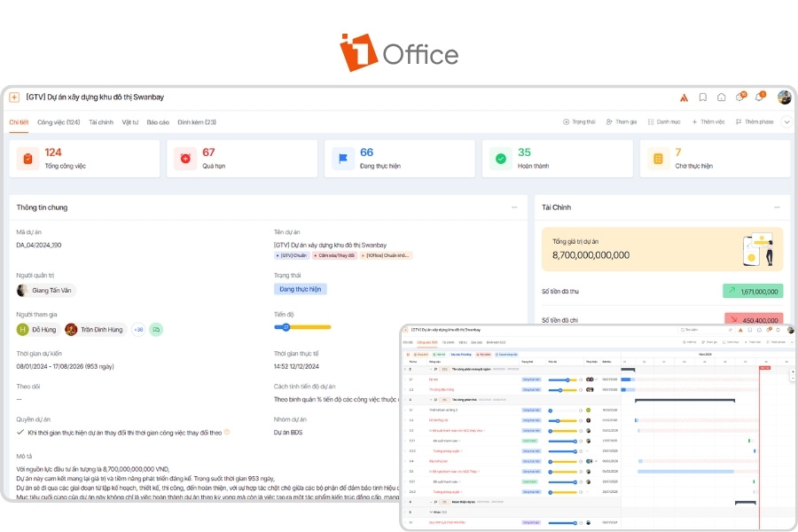Click the Đang thực hiện status badge

301,289
